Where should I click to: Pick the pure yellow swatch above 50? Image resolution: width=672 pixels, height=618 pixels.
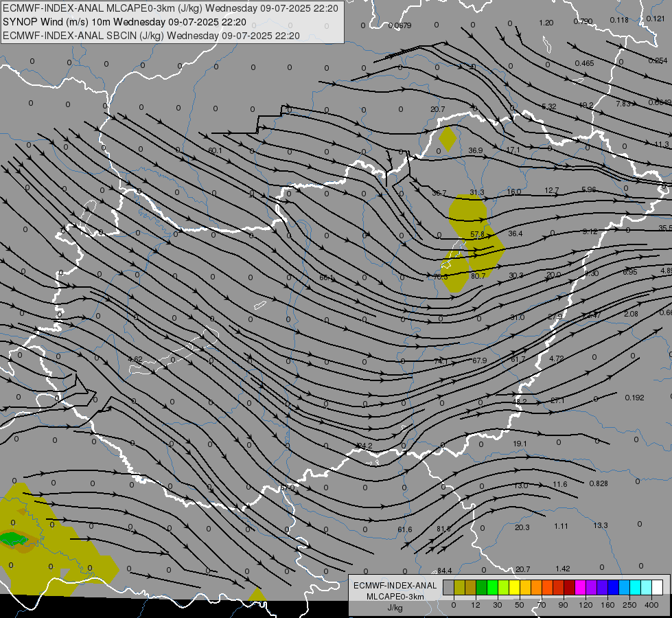tap(515, 588)
